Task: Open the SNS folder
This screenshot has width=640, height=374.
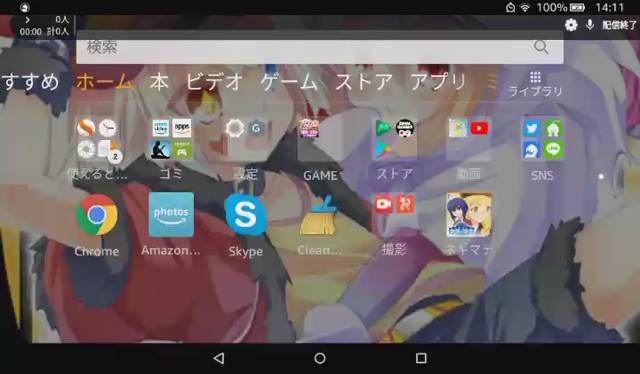Action: [542, 139]
